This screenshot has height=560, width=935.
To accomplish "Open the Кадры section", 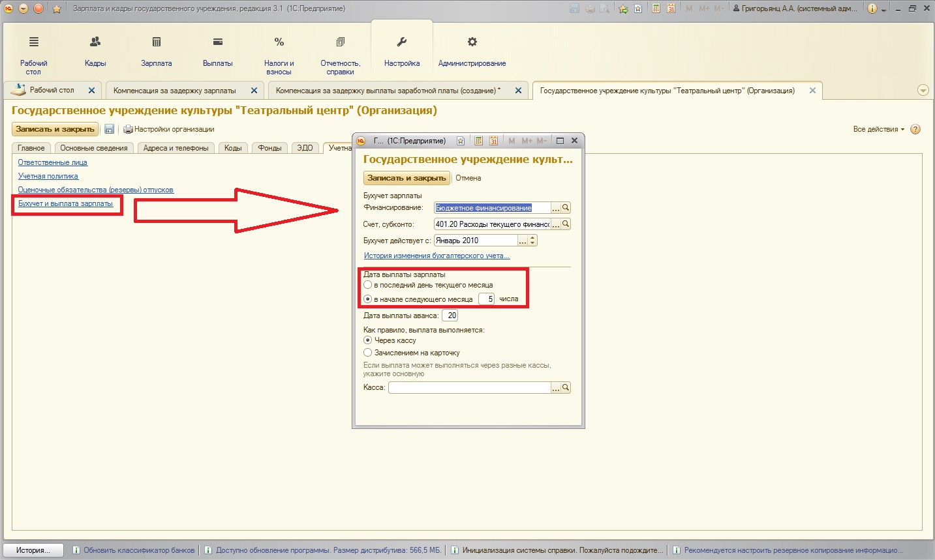I will (x=95, y=51).
